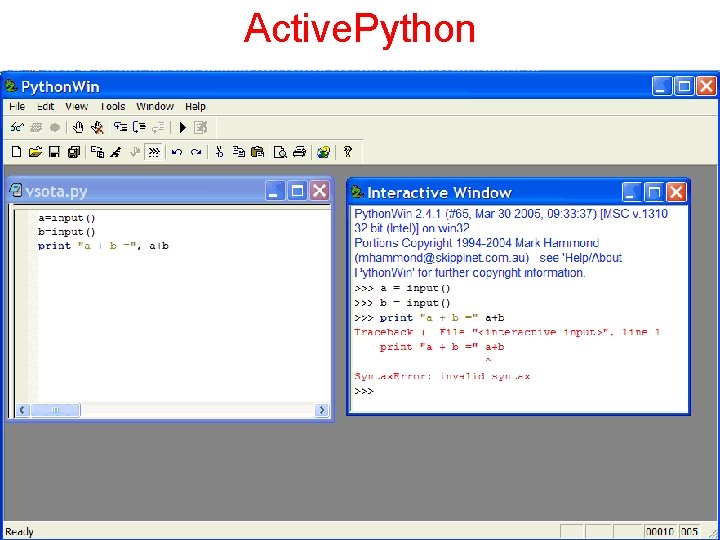Print the document with the printer icon
The height and width of the screenshot is (540, 720).
click(x=299, y=152)
